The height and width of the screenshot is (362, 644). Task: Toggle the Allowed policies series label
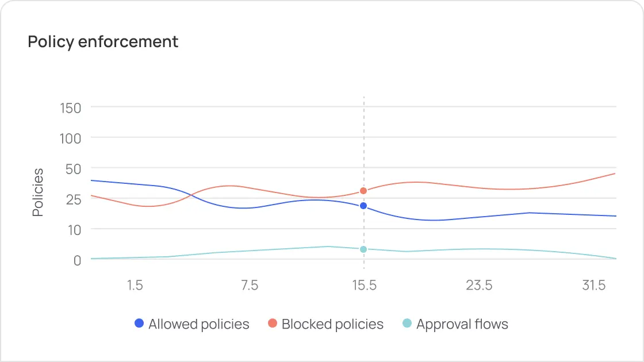tap(198, 324)
